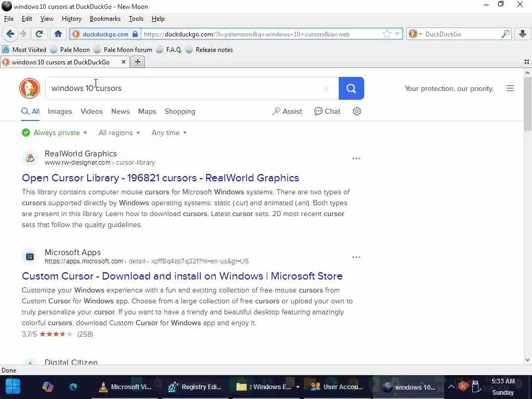Screen dimensions: 532x399
Task: Open the Release notes bookmark
Action: coord(209,49)
